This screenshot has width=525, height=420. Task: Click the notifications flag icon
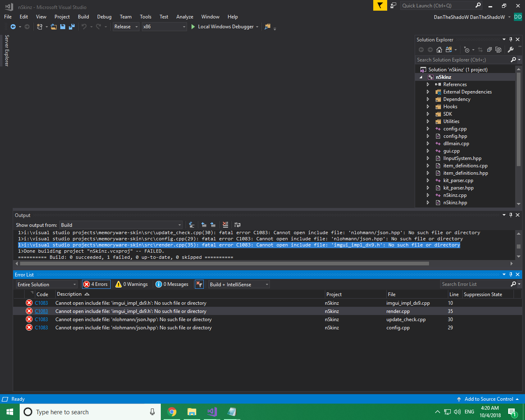pyautogui.click(x=380, y=5)
